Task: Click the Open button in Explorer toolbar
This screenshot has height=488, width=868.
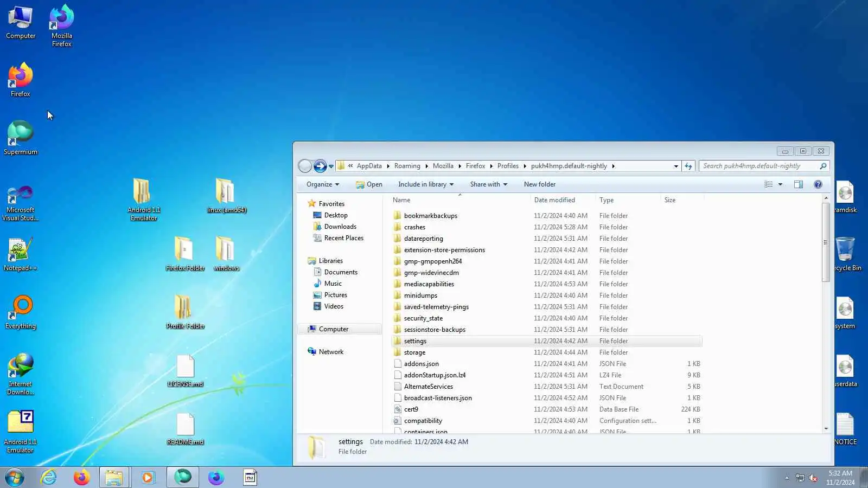Action: point(369,184)
